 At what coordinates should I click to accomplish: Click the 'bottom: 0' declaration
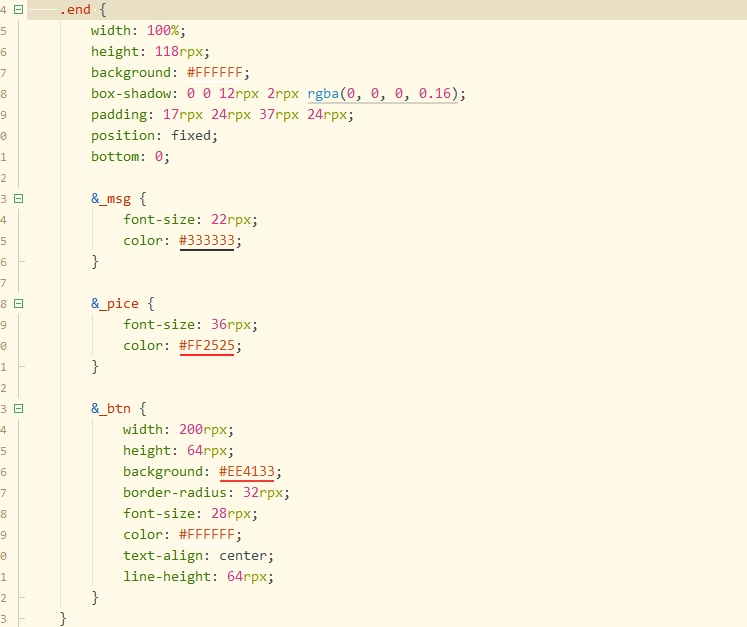pyautogui.click(x=130, y=157)
